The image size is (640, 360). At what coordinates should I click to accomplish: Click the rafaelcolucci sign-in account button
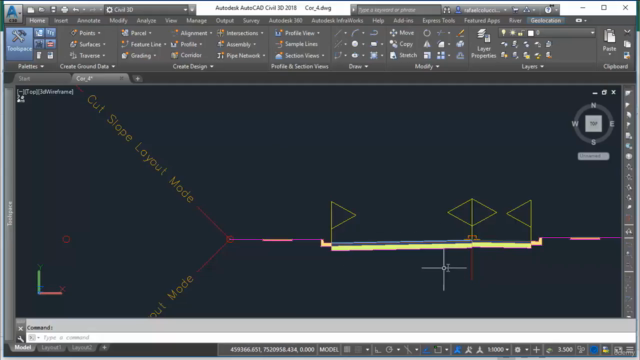[481, 10]
